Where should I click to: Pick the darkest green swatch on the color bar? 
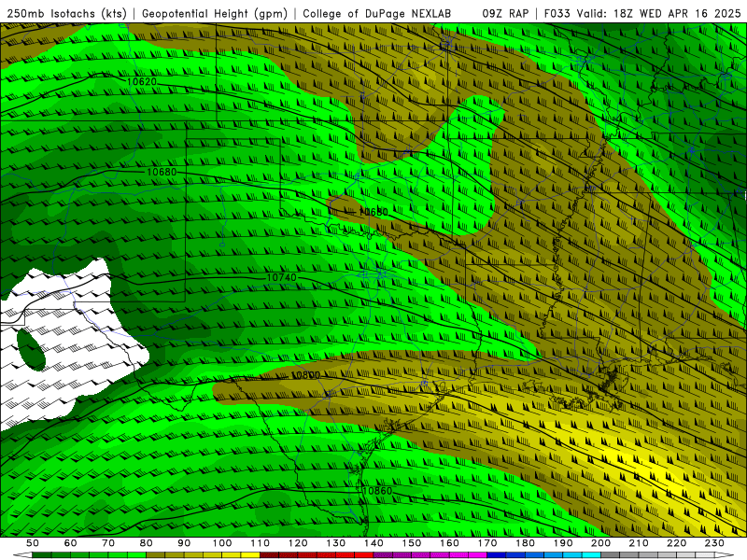(42, 555)
